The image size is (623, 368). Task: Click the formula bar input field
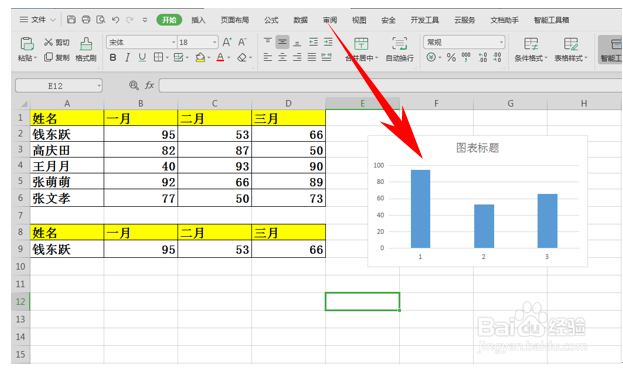391,85
